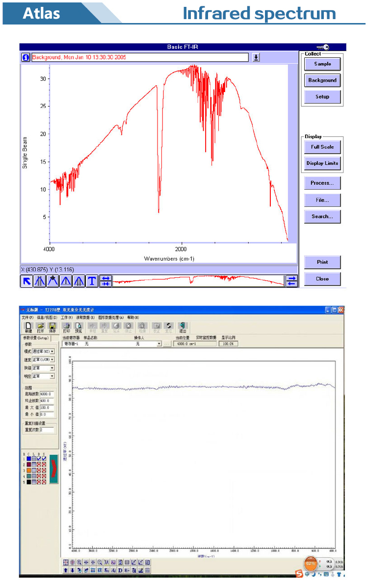Image resolution: width=368 pixels, height=588 pixels.
Task: Expand the spectrum title dropdown arrow
Action: [x=256, y=57]
